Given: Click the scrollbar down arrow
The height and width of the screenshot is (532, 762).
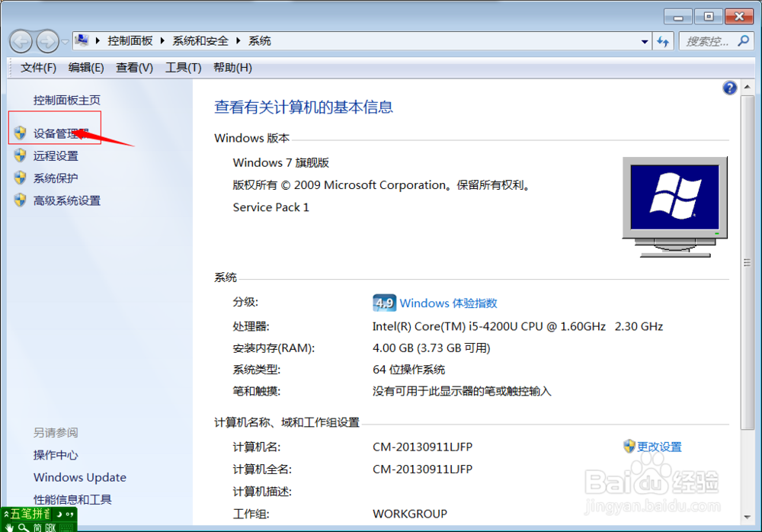Looking at the screenshot, I should point(747,517).
